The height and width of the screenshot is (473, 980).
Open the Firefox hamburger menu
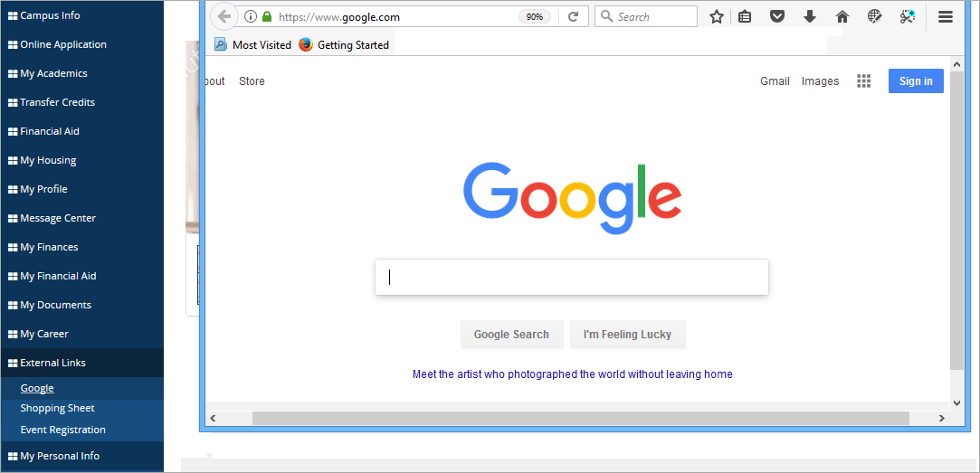coord(945,17)
